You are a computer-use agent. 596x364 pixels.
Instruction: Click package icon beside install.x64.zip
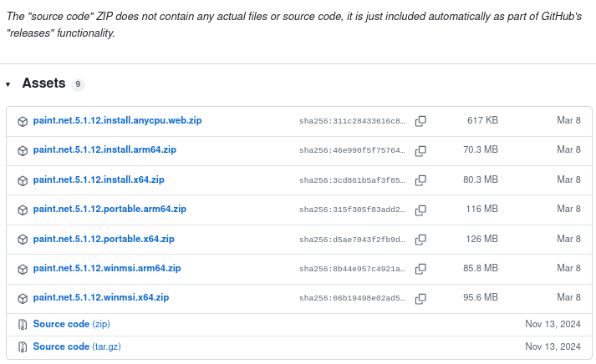(23, 180)
